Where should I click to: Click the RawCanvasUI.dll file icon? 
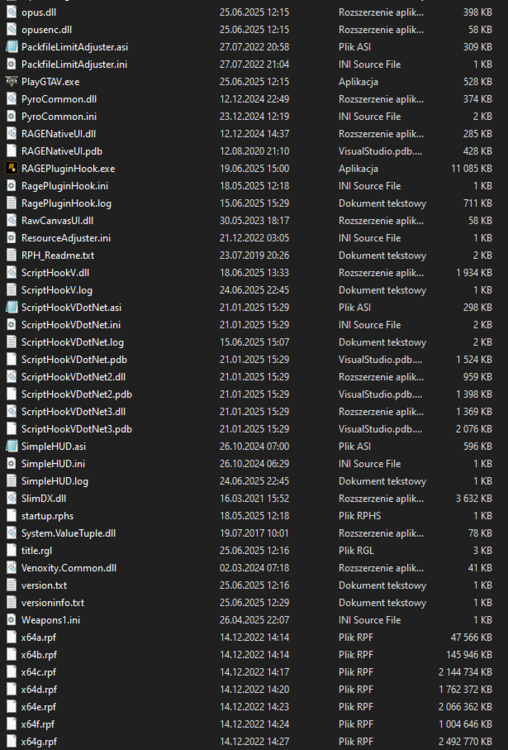tap(11, 221)
